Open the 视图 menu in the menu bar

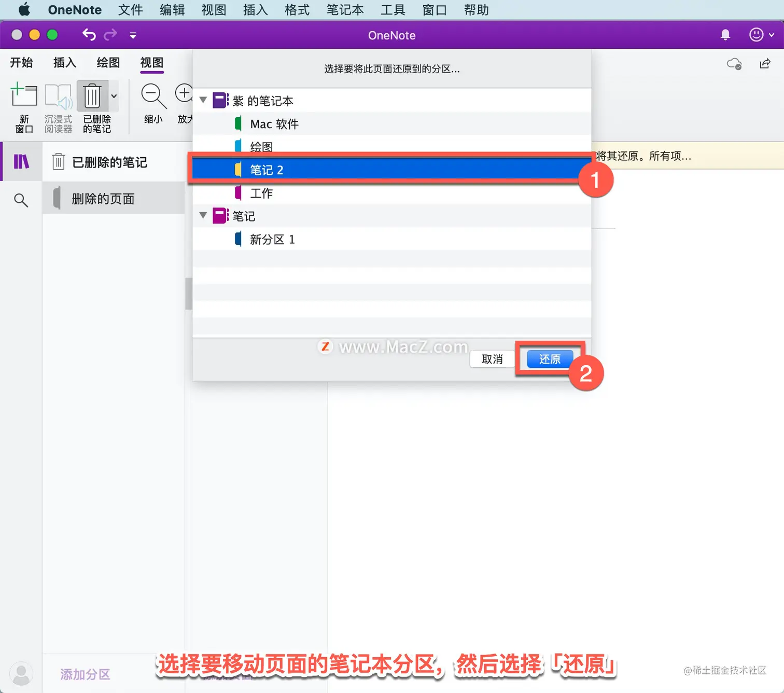click(214, 9)
